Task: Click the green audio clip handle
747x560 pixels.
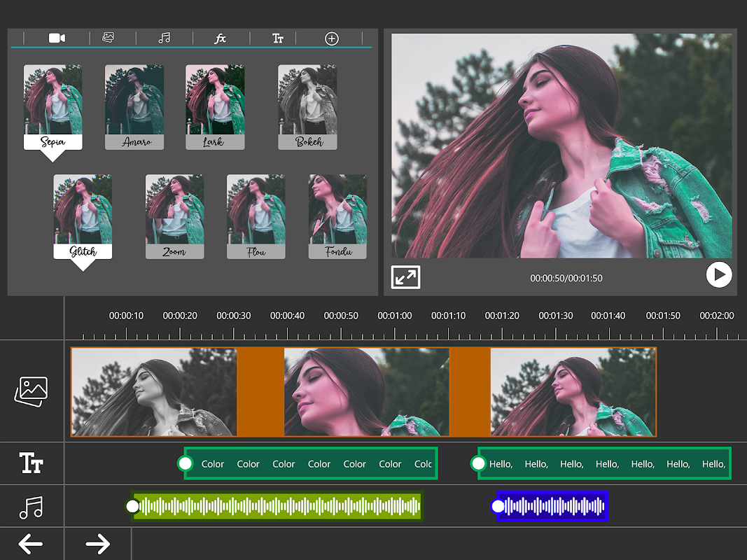Action: click(132, 507)
